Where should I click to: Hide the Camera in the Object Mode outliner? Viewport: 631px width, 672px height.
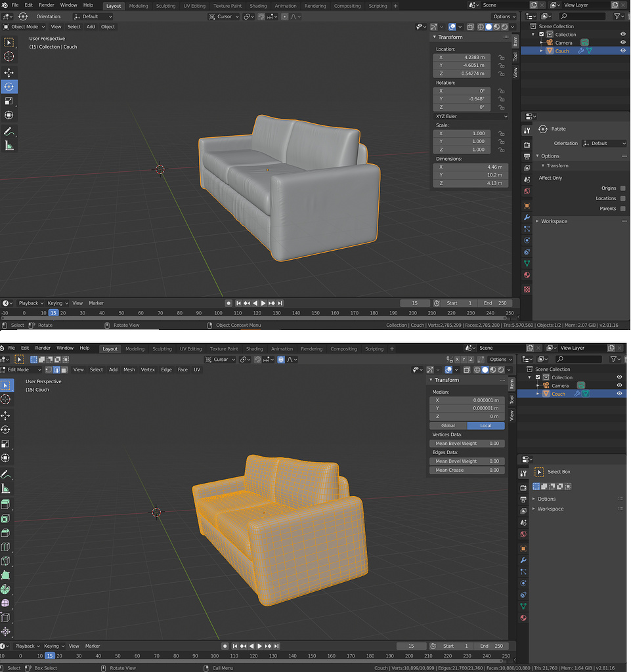[x=623, y=43]
